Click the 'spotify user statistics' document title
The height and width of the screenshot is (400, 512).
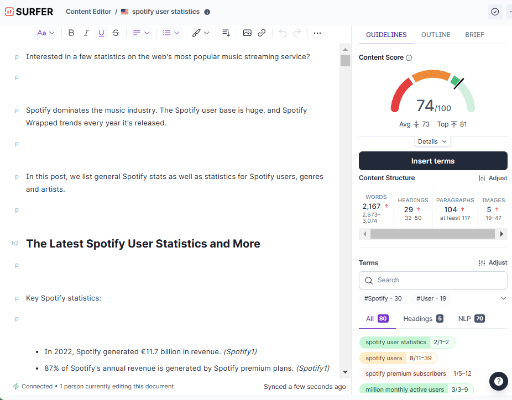click(166, 12)
